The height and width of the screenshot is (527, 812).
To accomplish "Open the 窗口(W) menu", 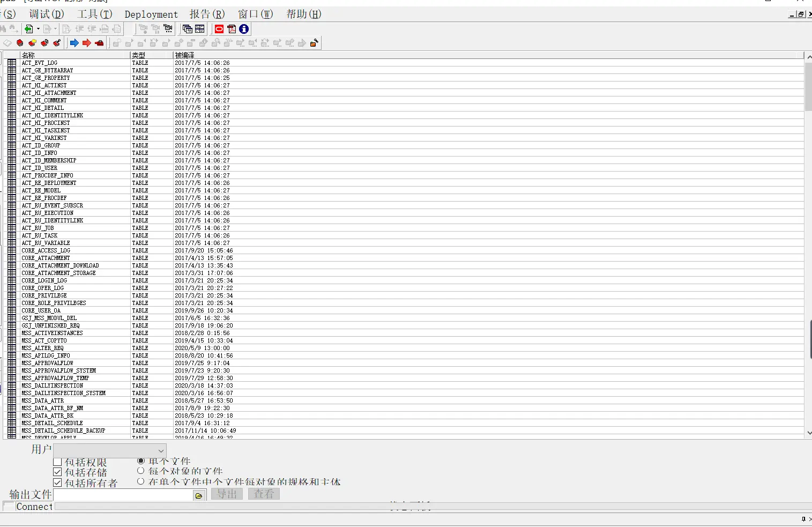I will tap(256, 14).
